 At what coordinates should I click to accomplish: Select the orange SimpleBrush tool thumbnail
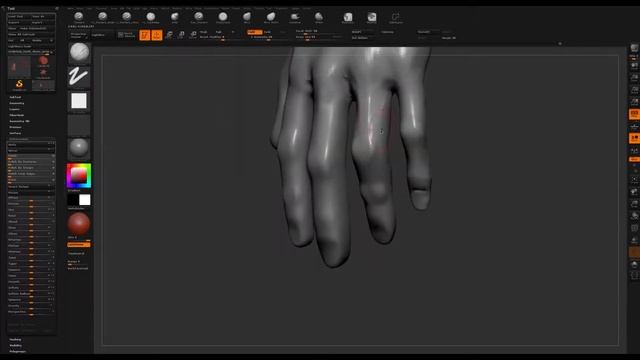(19, 85)
